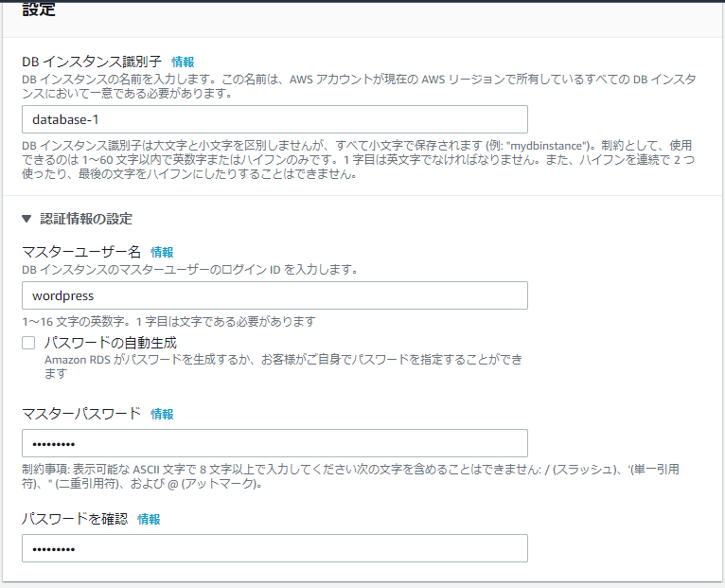Viewport: 725px width, 588px height.
Task: Click the mydbinstance identifier constraint description
Action: click(358, 160)
